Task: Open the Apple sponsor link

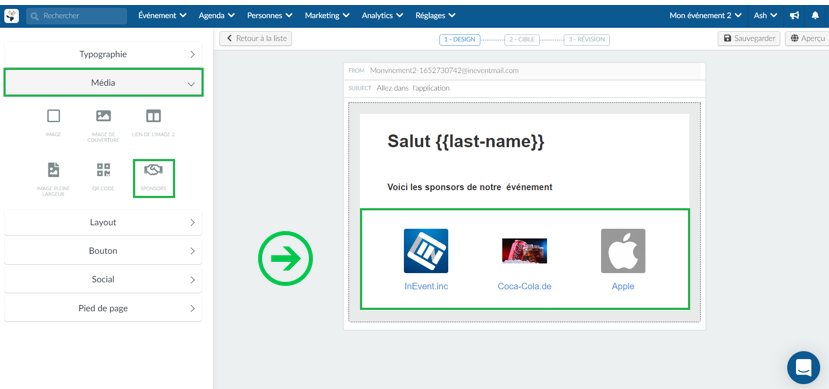Action: coord(623,286)
